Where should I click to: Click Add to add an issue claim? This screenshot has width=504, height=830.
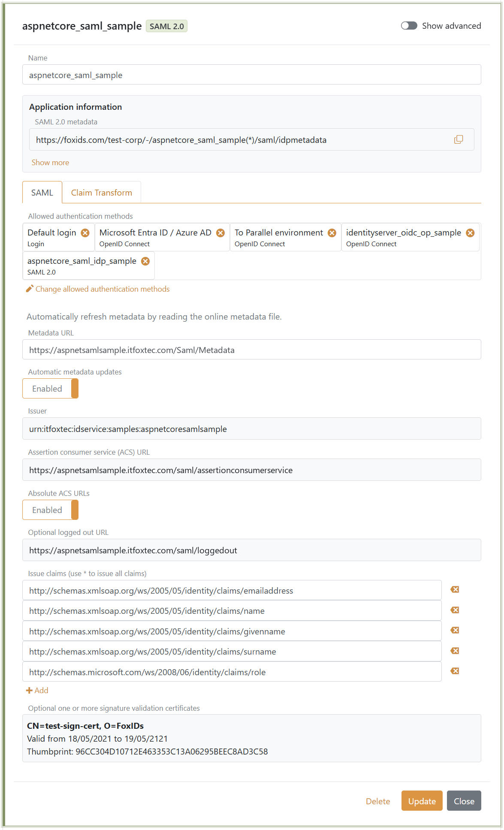click(41, 690)
